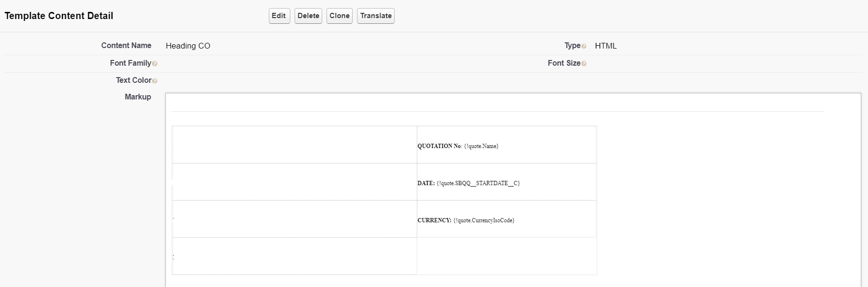Screen dimensions: 868x287
Task: Click the QUOTATION No text in markup
Action: (x=439, y=146)
